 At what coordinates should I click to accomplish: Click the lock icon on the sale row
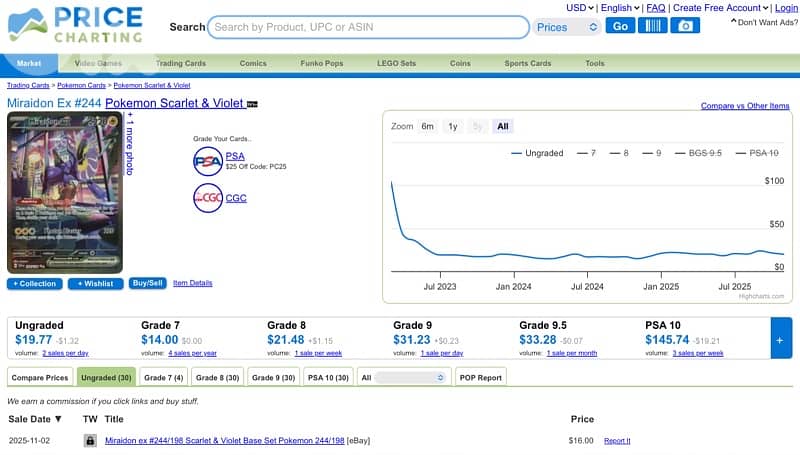(89, 440)
